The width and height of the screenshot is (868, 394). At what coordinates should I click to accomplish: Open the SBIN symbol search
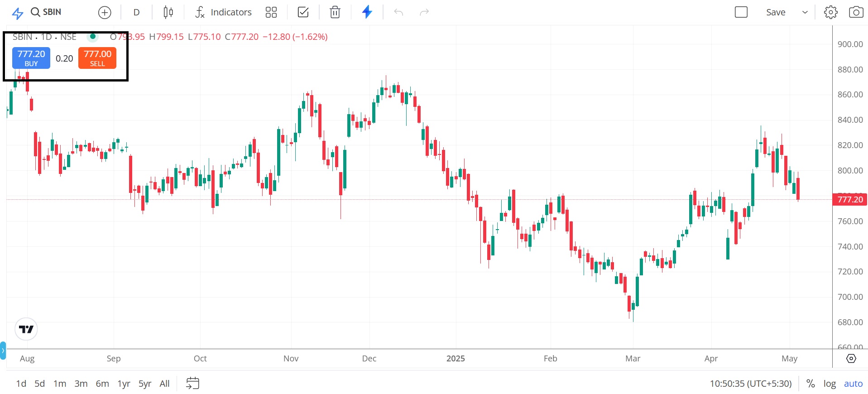point(46,12)
